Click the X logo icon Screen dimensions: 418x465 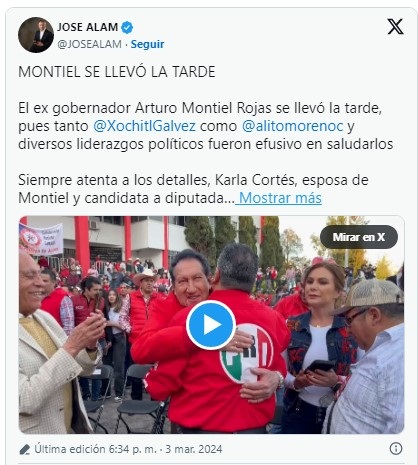point(395,27)
